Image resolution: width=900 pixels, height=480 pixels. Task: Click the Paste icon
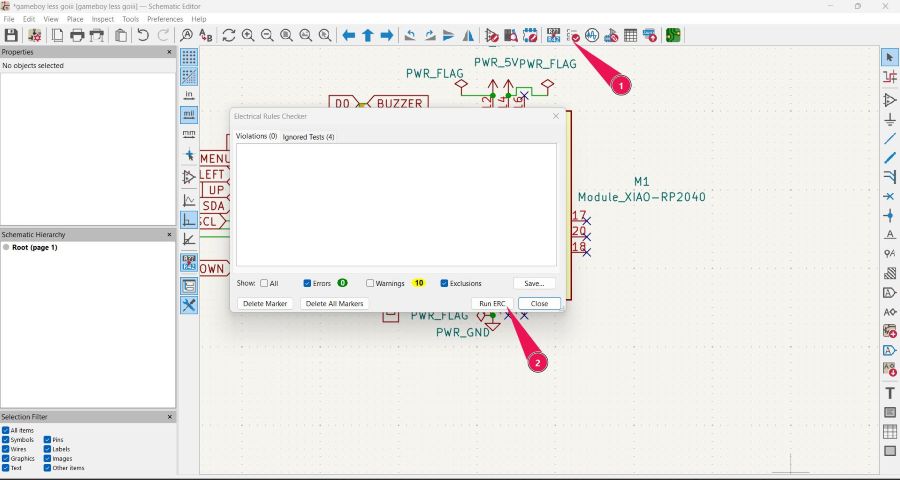point(121,35)
